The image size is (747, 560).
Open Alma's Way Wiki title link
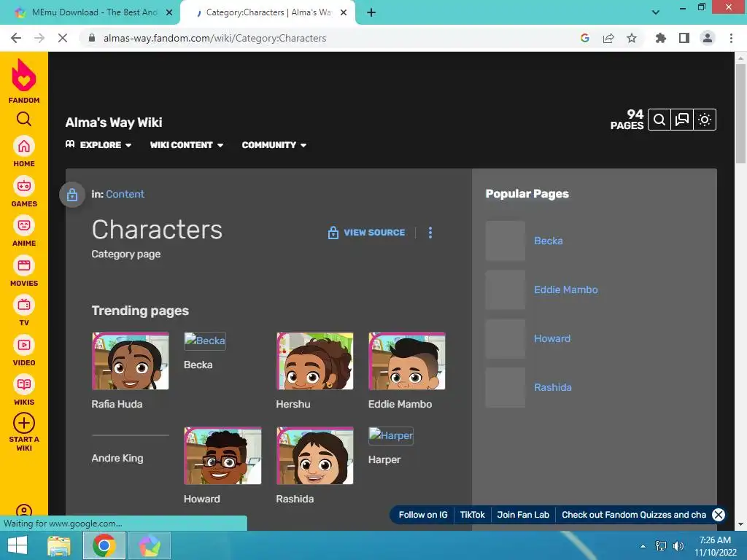(x=114, y=122)
